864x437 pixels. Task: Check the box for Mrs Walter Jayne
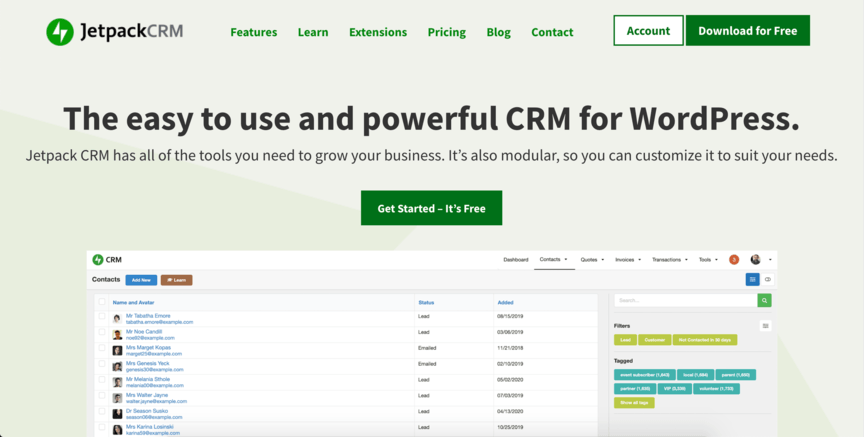[x=101, y=395]
